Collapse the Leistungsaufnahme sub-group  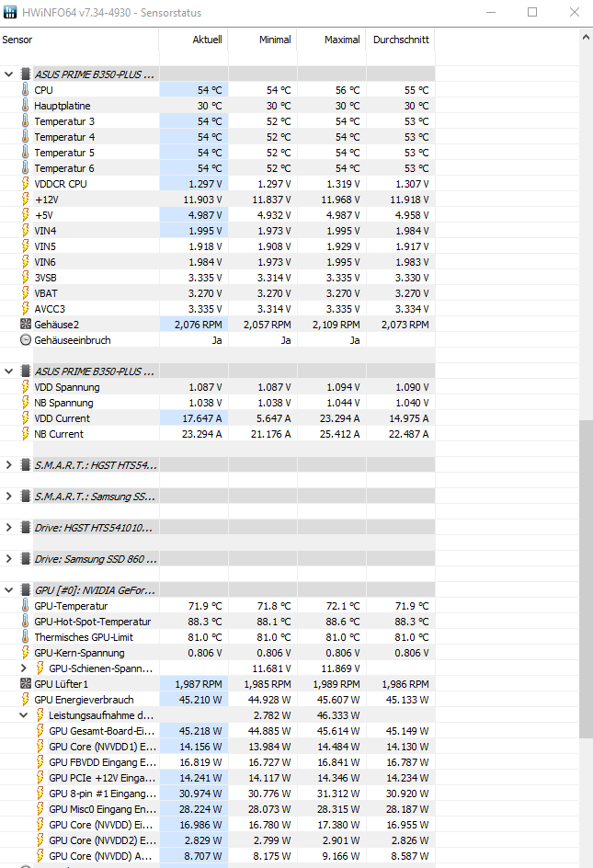point(23,714)
